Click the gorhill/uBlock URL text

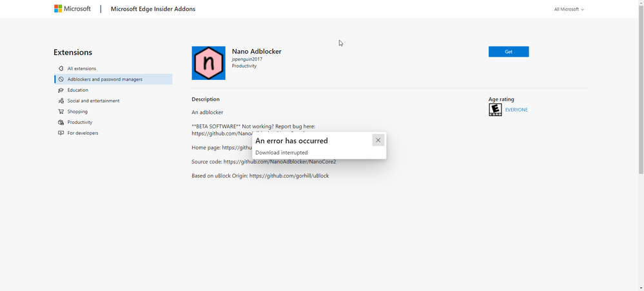(289, 176)
